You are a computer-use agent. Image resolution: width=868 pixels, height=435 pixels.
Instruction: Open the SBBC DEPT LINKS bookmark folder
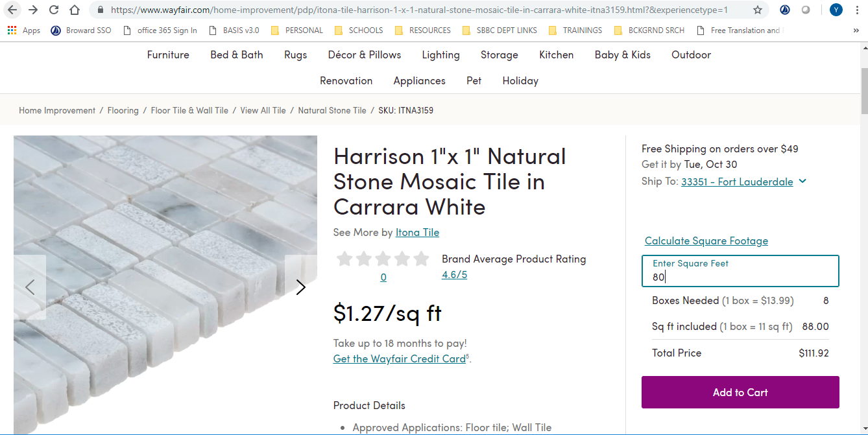tap(500, 30)
